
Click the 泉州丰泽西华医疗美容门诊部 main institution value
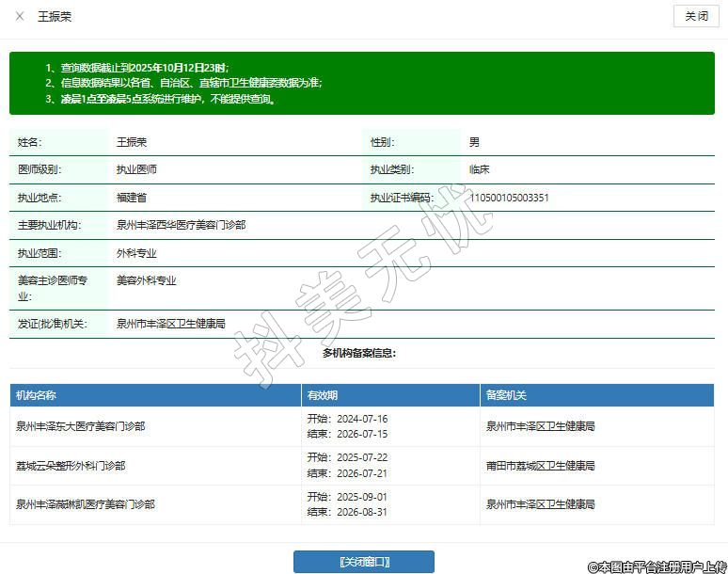pos(181,226)
